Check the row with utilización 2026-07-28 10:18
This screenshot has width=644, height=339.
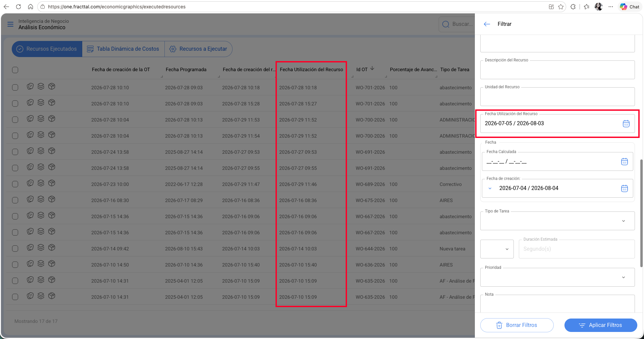pos(15,88)
